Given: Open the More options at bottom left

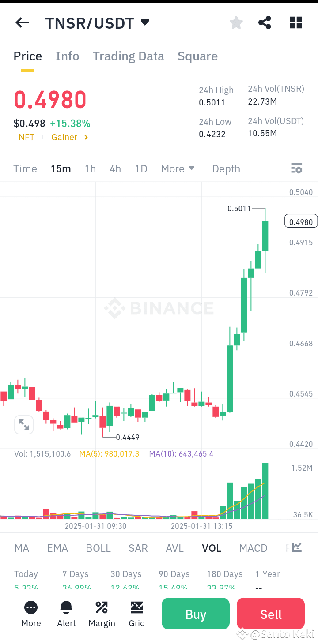Looking at the screenshot, I should [x=31, y=613].
